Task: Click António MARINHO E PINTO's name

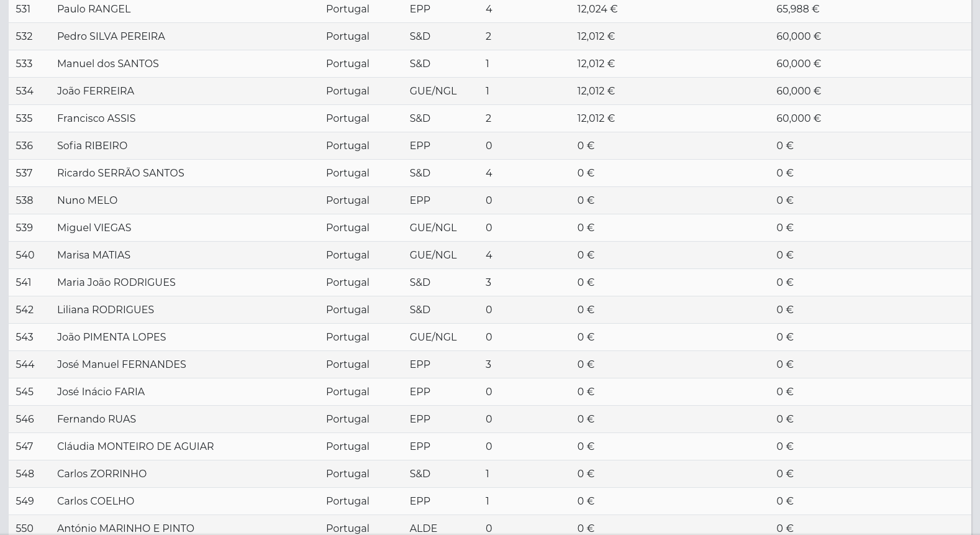Action: point(125,528)
